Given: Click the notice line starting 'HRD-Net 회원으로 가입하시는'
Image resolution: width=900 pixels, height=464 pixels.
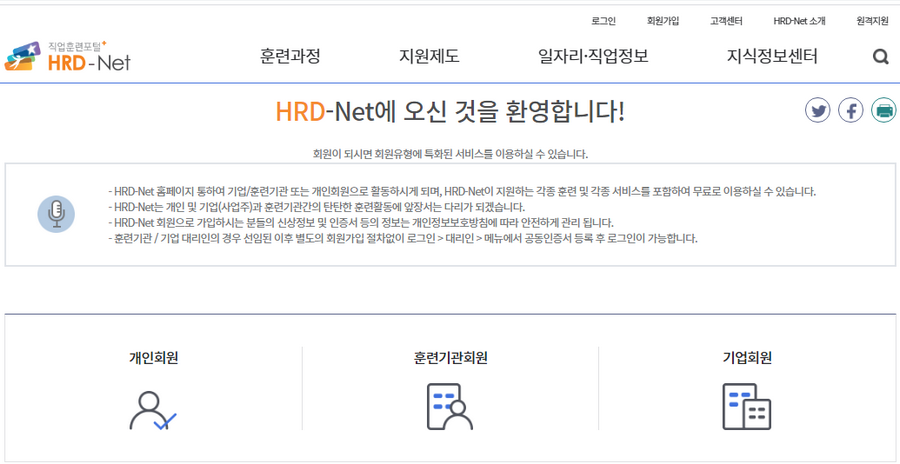Looking at the screenshot, I should coord(361,223).
